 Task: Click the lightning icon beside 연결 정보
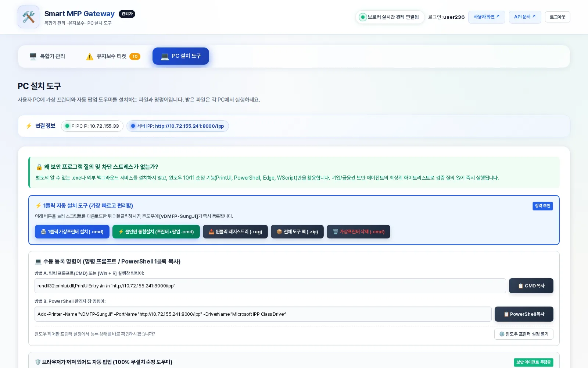coord(29,126)
